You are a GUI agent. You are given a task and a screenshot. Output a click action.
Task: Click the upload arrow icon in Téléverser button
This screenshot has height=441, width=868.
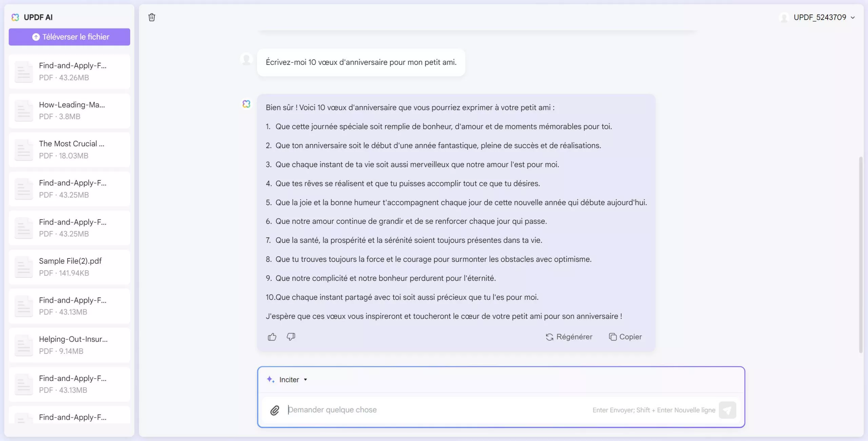point(36,37)
